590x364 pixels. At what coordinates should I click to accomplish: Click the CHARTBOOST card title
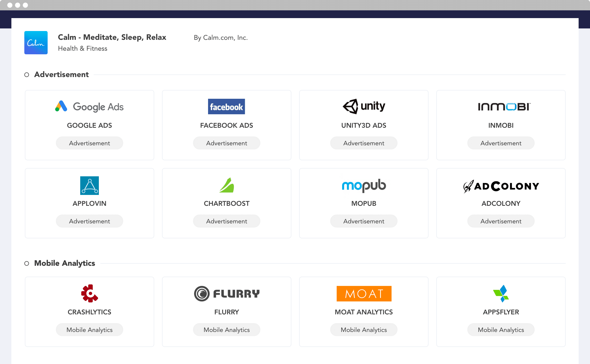(x=227, y=203)
